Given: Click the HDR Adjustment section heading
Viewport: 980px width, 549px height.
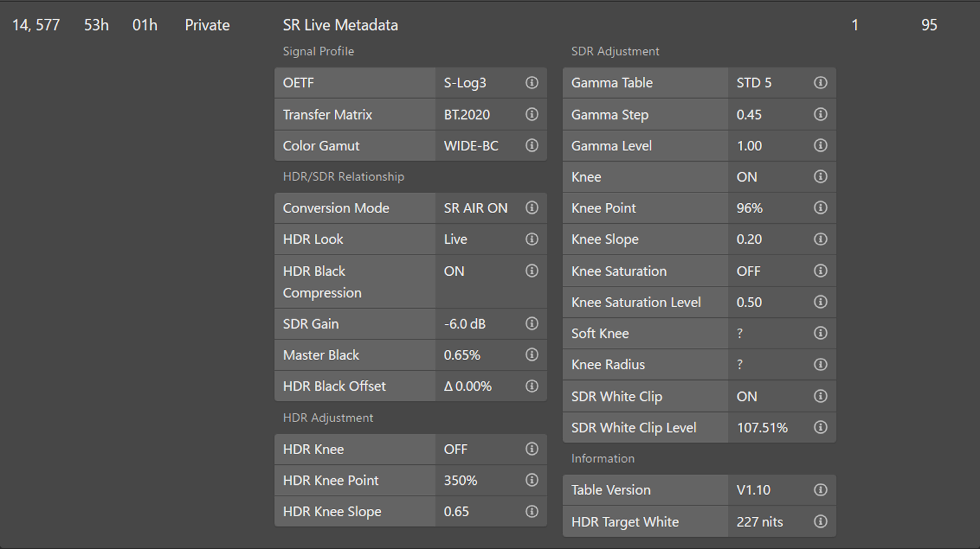Looking at the screenshot, I should (328, 417).
